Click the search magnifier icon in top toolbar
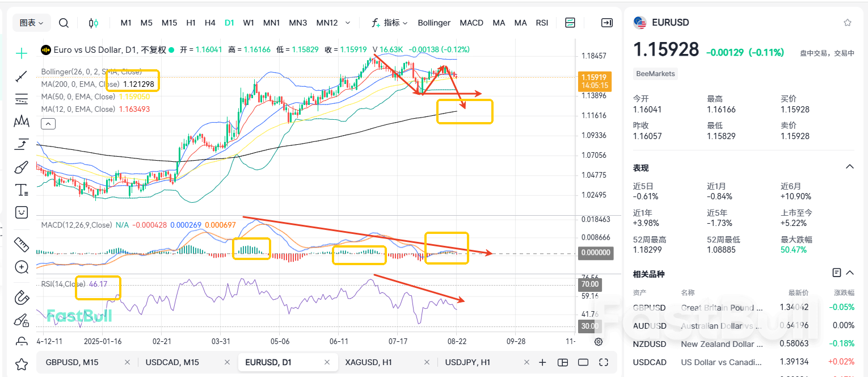The image size is (868, 377). pyautogui.click(x=64, y=23)
